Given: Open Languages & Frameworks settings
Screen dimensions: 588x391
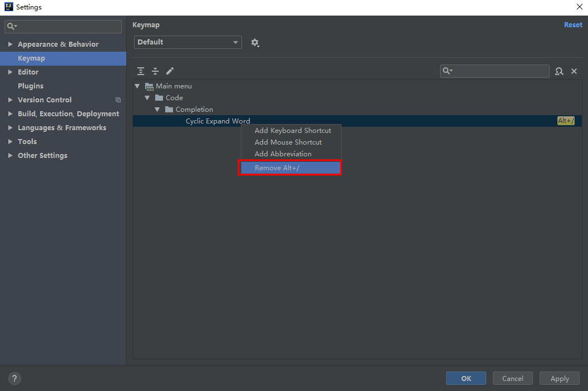Looking at the screenshot, I should (62, 127).
